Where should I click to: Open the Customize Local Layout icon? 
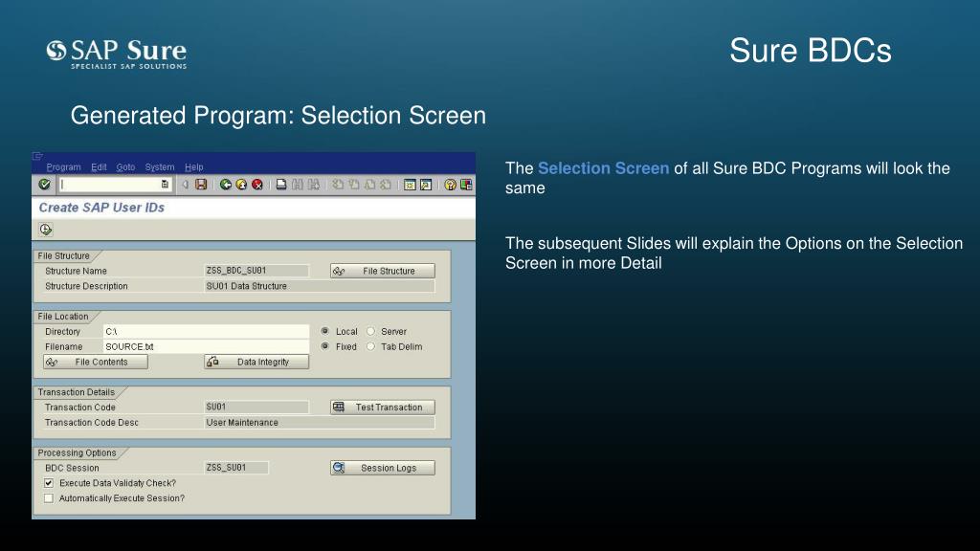pos(466,185)
